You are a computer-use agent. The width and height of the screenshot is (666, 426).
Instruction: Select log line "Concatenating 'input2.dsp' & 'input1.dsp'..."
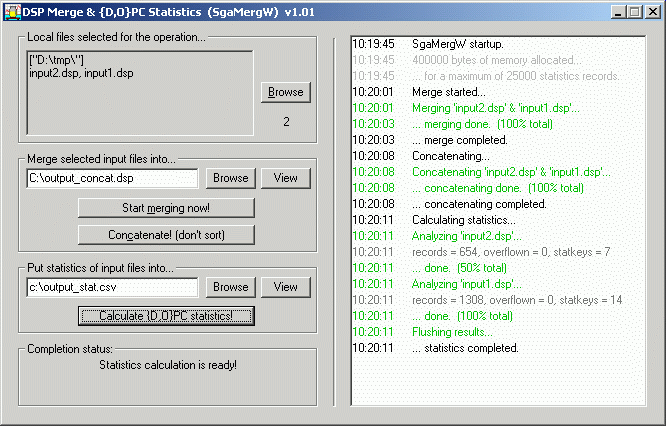[511, 172]
